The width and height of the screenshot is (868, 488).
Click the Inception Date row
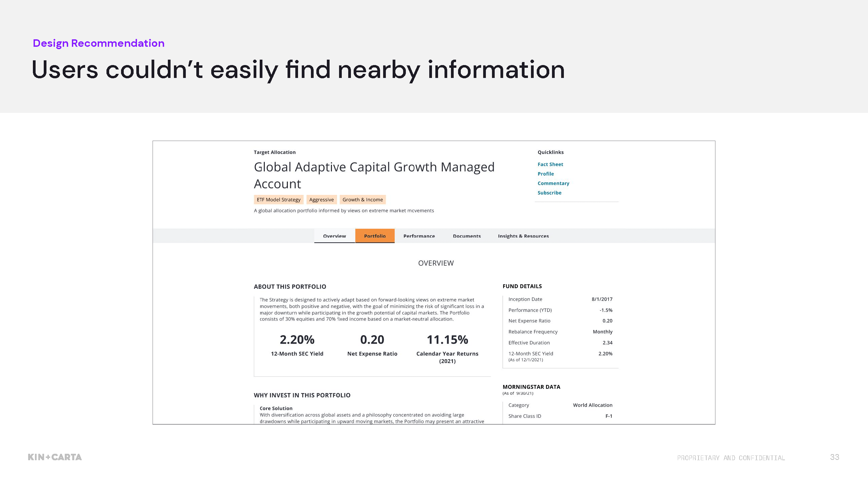point(560,299)
